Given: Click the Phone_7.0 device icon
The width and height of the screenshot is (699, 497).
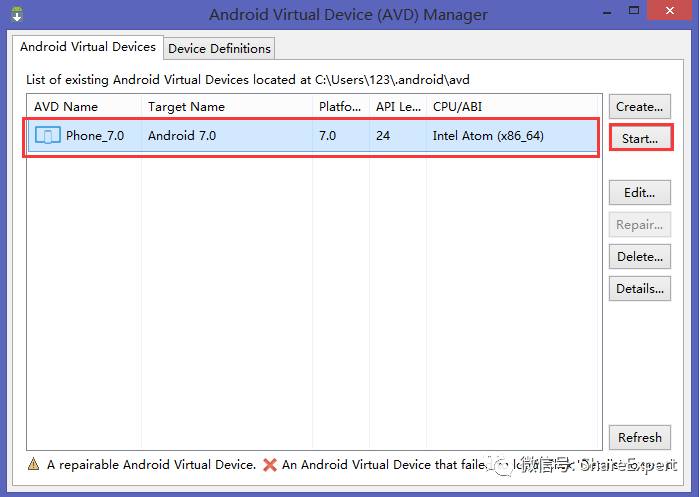Looking at the screenshot, I should coord(48,136).
